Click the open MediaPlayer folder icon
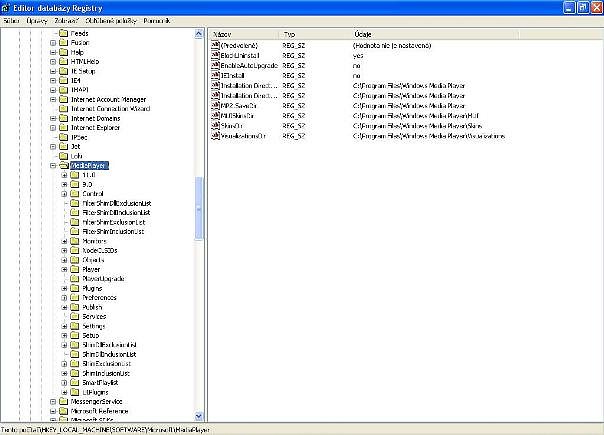 [x=64, y=165]
